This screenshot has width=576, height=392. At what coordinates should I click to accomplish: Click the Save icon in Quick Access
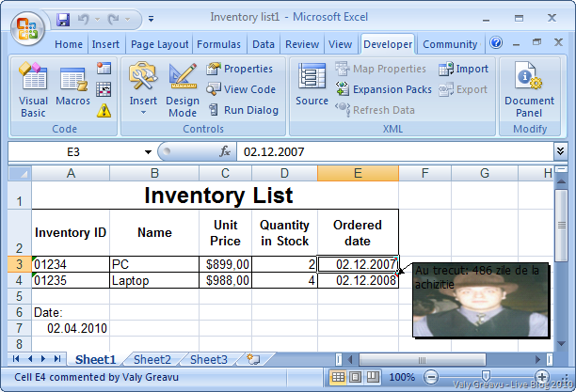(63, 18)
